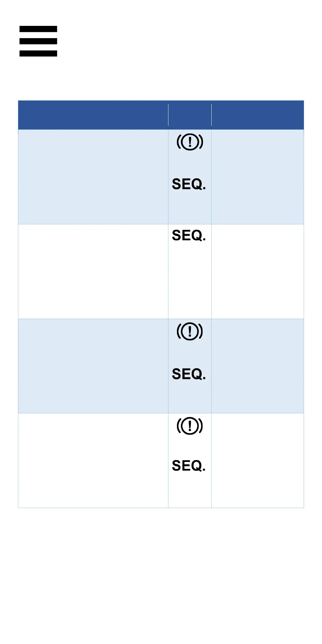Click the brake warning icon in first row
Viewport: 322px width, 644px height.
coord(190,142)
